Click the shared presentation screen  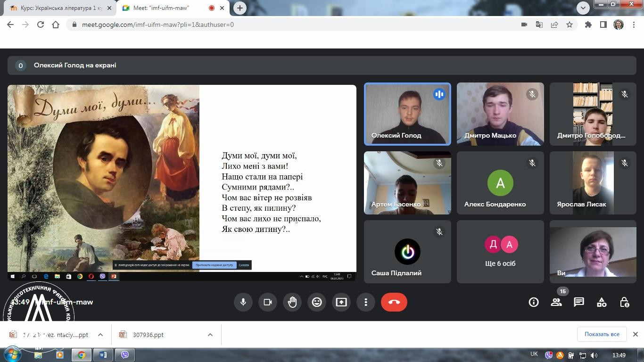coord(182,183)
